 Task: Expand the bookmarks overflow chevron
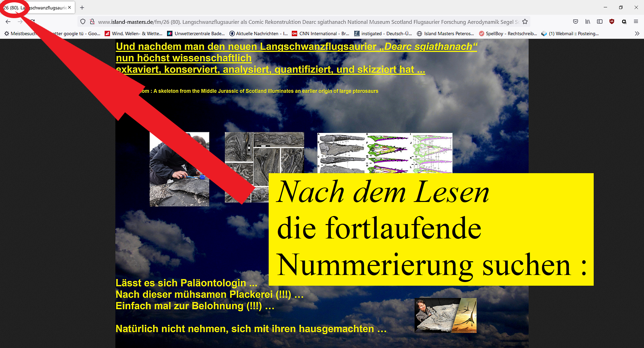click(x=637, y=33)
